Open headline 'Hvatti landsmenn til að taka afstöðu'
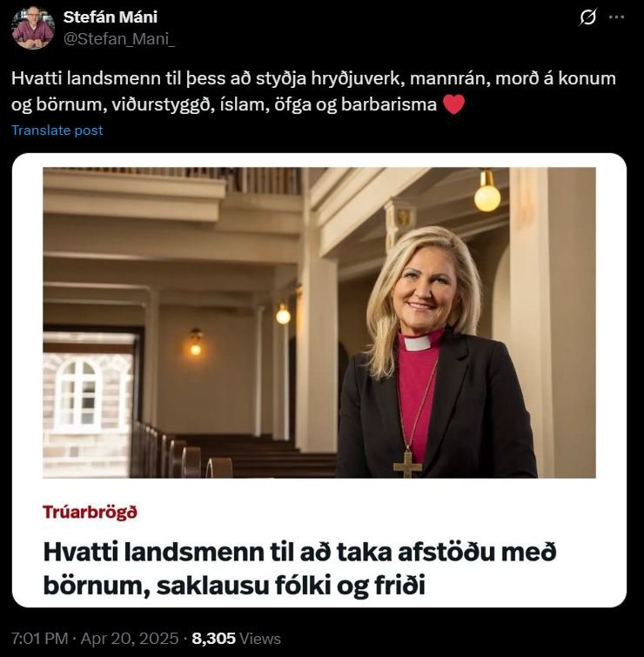The image size is (644, 657). (299, 553)
